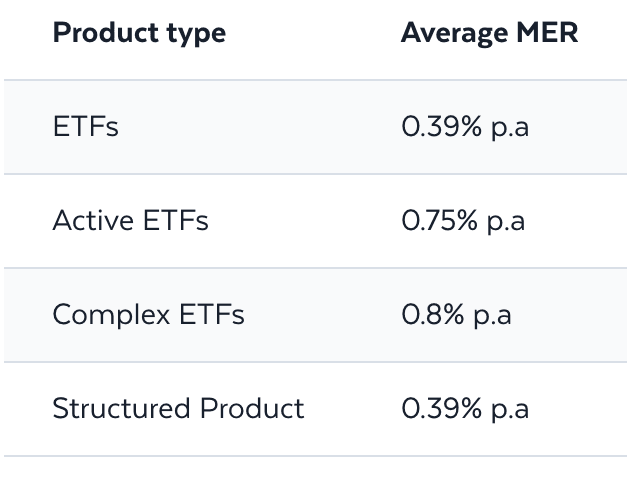Click "p.a" in the Complex ETFs row
The image size is (644, 484).
click(x=493, y=315)
